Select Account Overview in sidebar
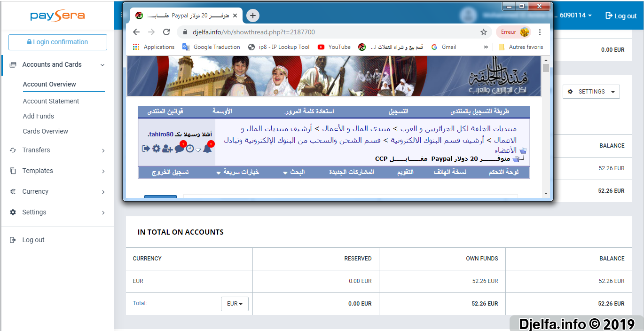The height and width of the screenshot is (331, 644). [49, 84]
